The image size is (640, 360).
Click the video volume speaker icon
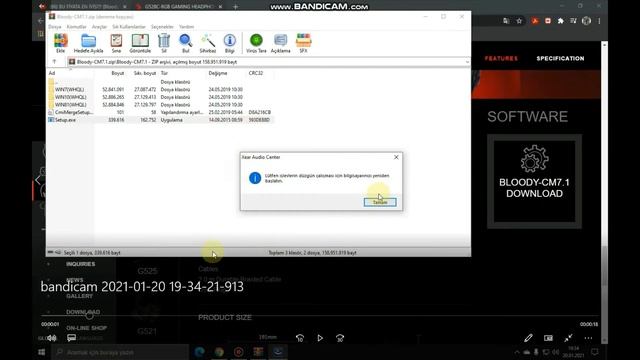(x=51, y=338)
